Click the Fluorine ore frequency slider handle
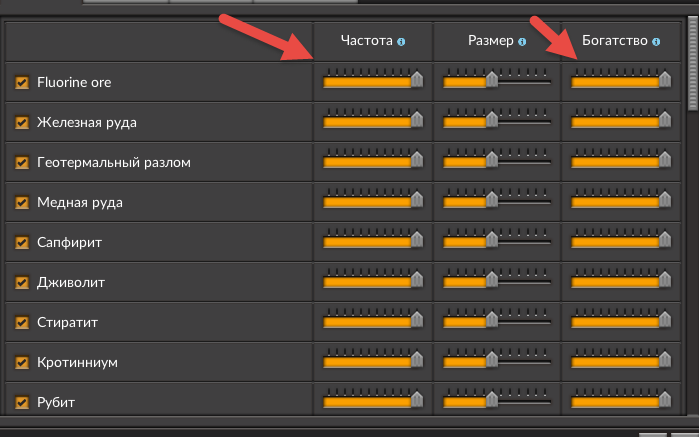Screen dimensions: 699x437 pos(417,79)
